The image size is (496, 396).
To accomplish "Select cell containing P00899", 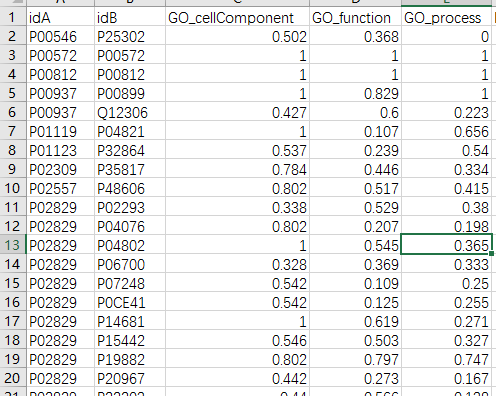I will [130, 93].
